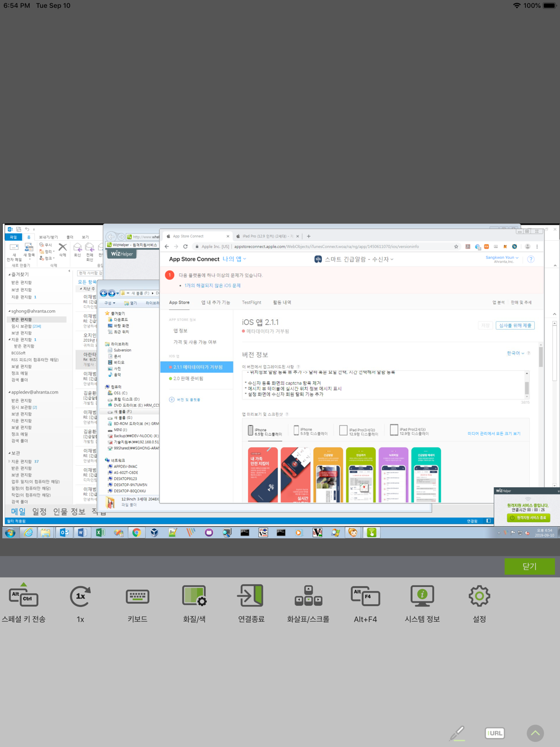Viewport: 560px width, 747px height.
Task: Click the green 닫기 close button
Action: point(529,566)
